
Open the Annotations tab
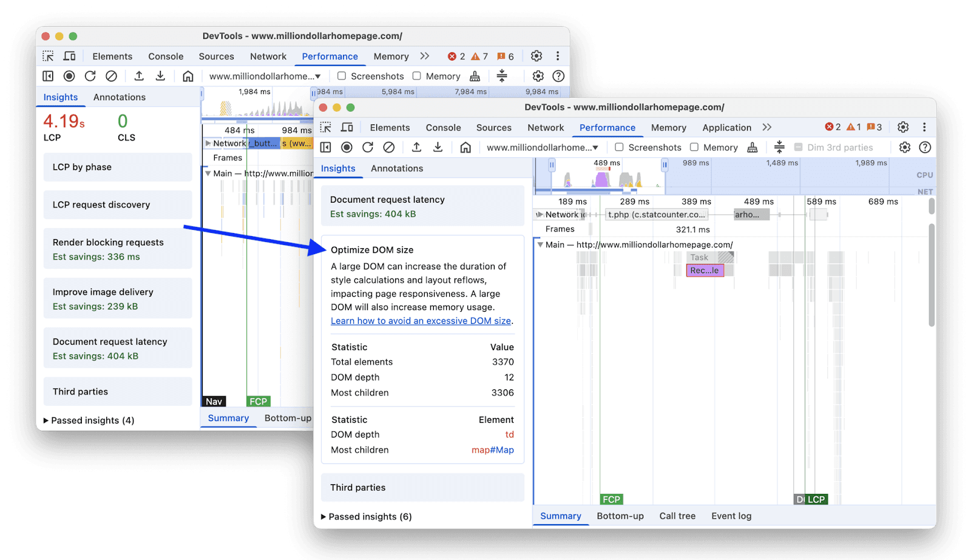point(396,168)
